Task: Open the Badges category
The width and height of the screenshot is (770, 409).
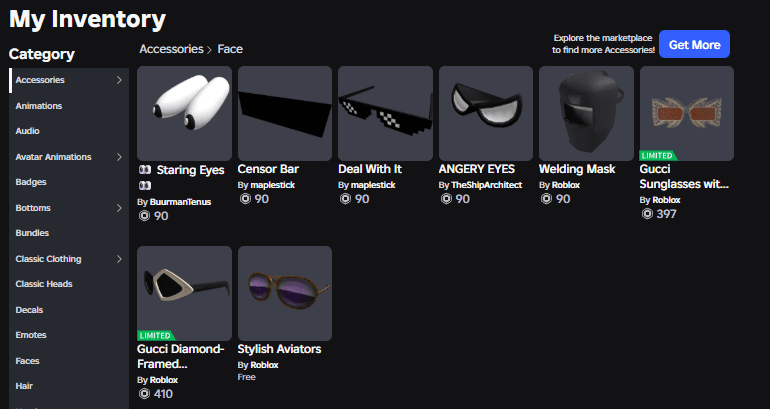Action: coord(31,182)
